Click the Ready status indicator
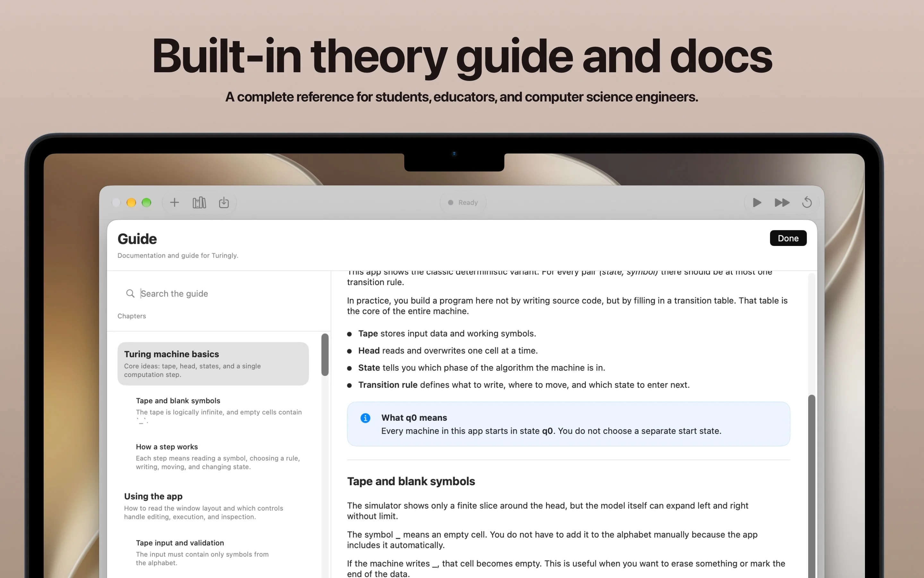924x578 pixels. click(x=463, y=202)
